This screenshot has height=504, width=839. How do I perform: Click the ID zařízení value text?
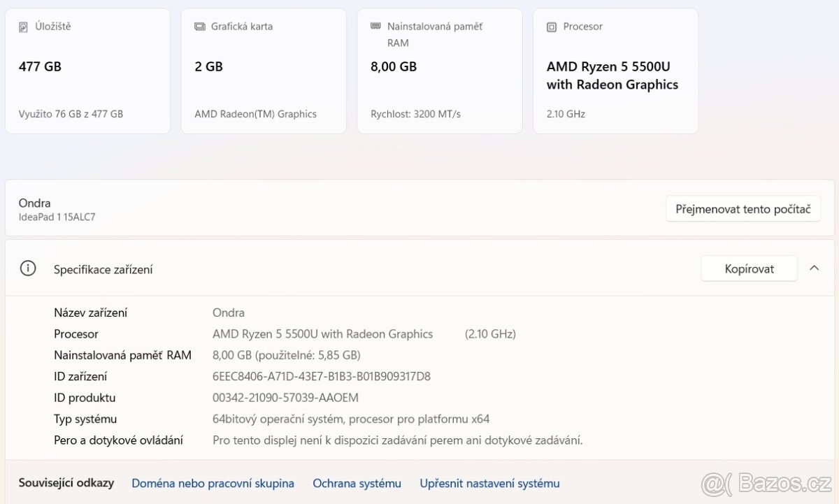[x=322, y=377]
